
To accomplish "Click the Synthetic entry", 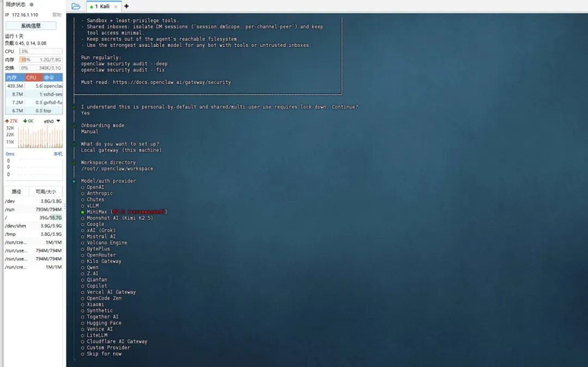I will pos(97,310).
